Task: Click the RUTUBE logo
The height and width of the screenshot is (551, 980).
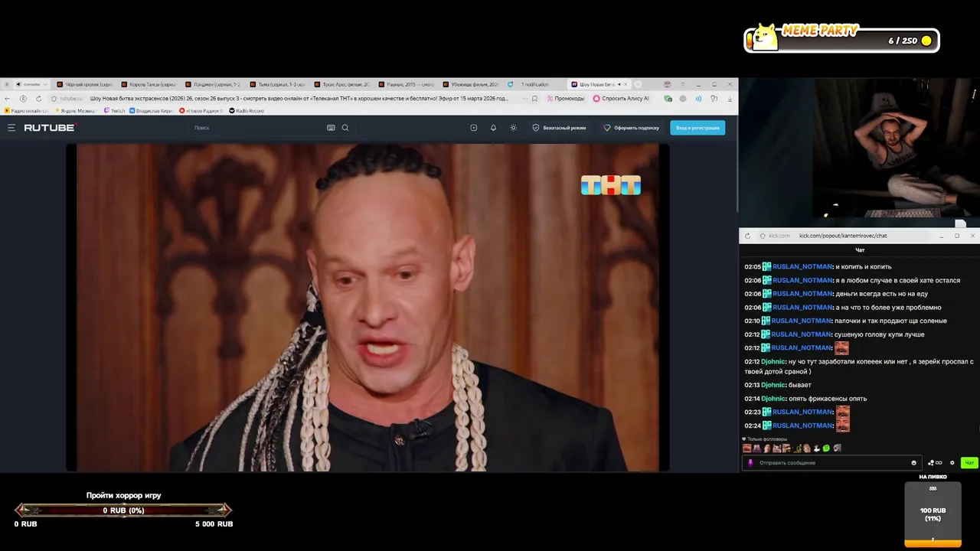Action: (50, 128)
